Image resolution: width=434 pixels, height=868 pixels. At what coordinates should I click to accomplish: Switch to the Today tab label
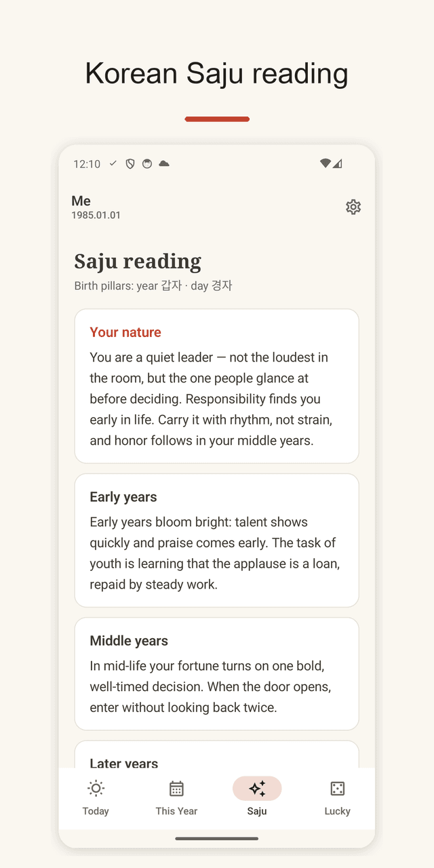pos(96,811)
